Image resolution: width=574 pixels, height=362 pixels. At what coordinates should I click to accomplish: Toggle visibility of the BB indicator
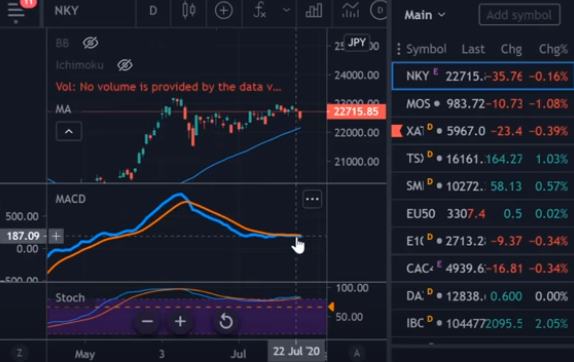pos(90,43)
